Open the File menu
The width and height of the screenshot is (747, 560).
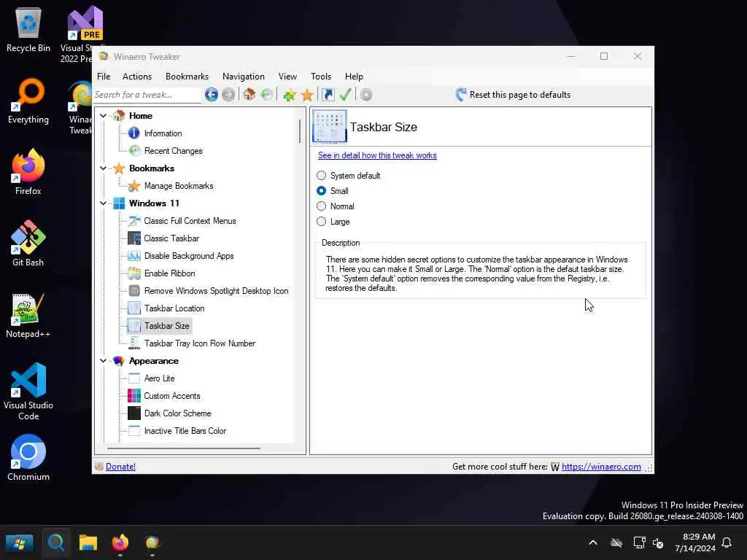[104, 77]
